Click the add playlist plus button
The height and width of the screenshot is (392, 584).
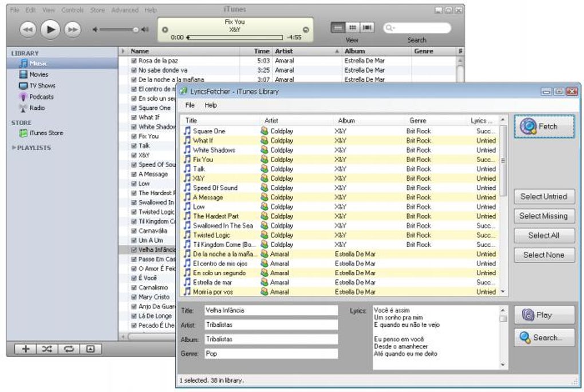pyautogui.click(x=25, y=349)
